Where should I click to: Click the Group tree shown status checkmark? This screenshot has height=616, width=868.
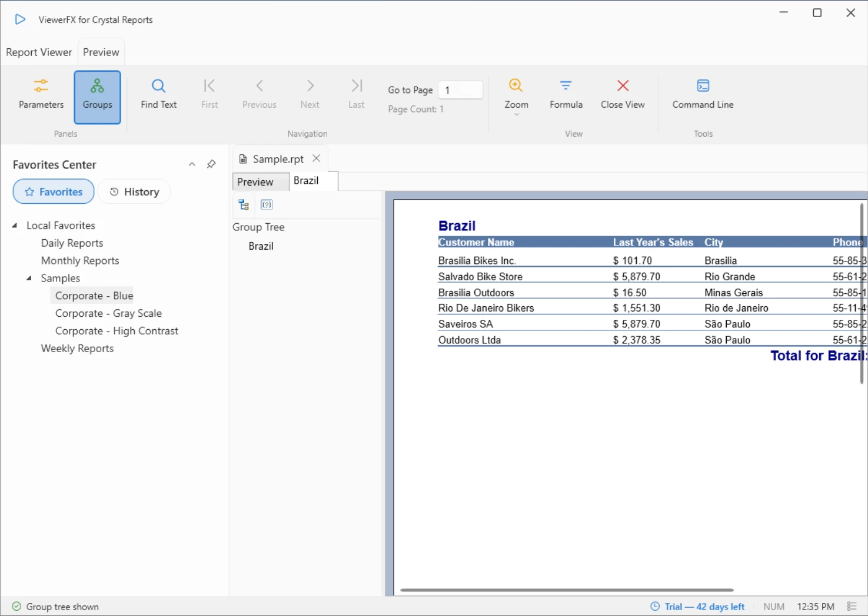pos(16,607)
